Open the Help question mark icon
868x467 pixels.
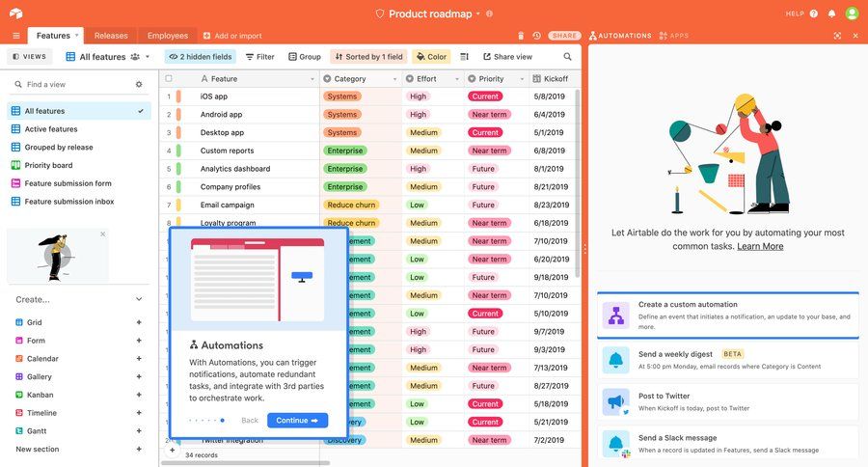814,14
